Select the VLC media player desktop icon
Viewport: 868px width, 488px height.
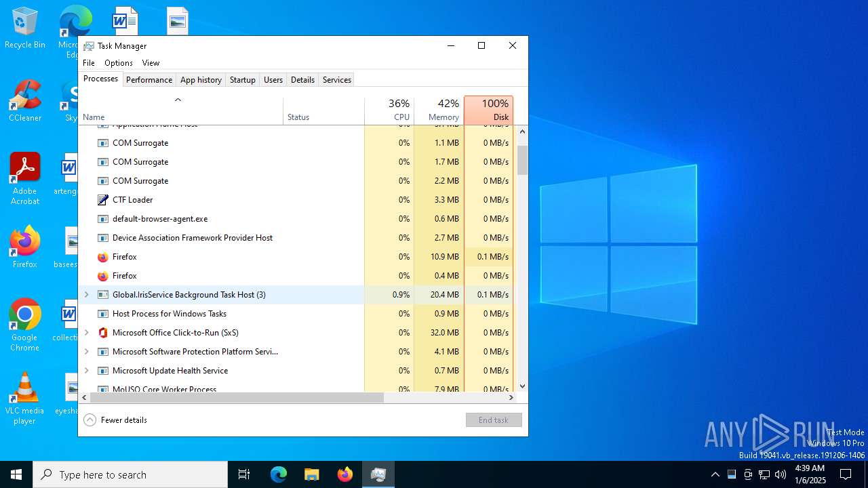25,399
